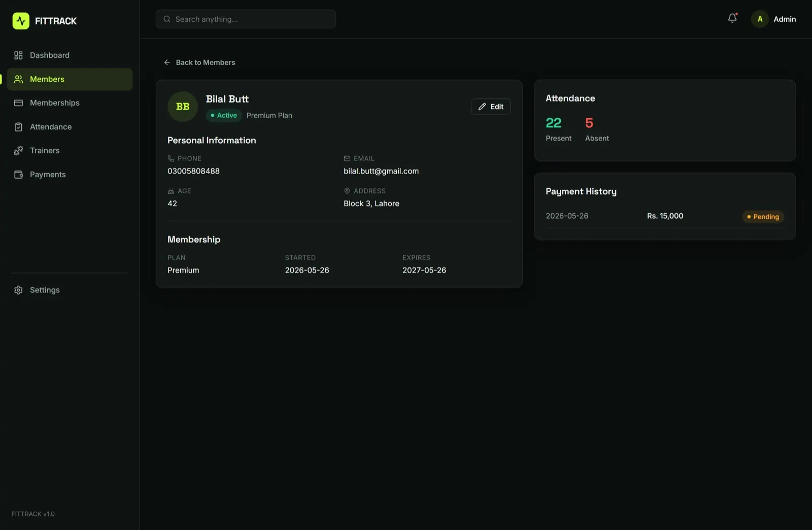Screen dimensions: 812x530
Task: Focus the Search anything field
Action: pyautogui.click(x=246, y=19)
